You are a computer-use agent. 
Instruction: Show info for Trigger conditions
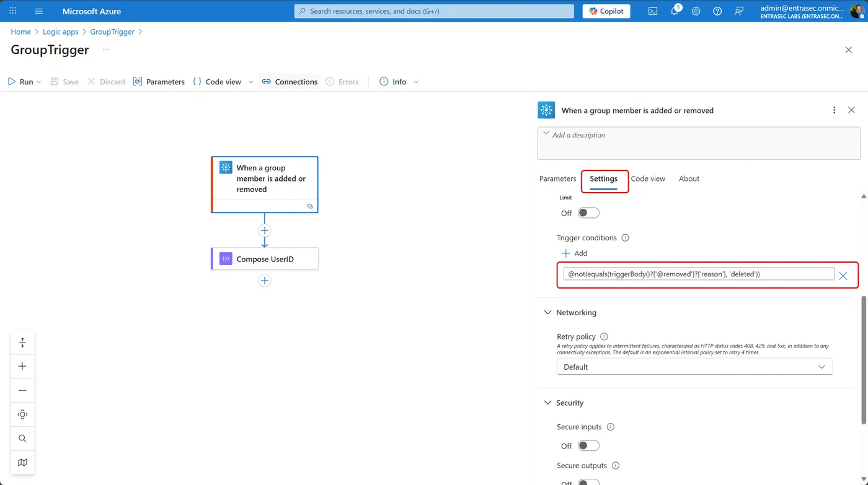tap(626, 238)
